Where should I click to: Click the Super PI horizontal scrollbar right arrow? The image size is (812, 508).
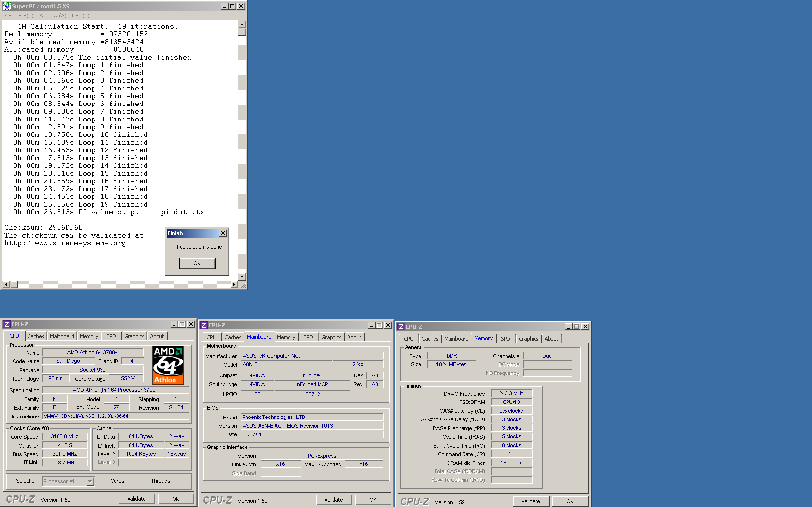tap(234, 284)
